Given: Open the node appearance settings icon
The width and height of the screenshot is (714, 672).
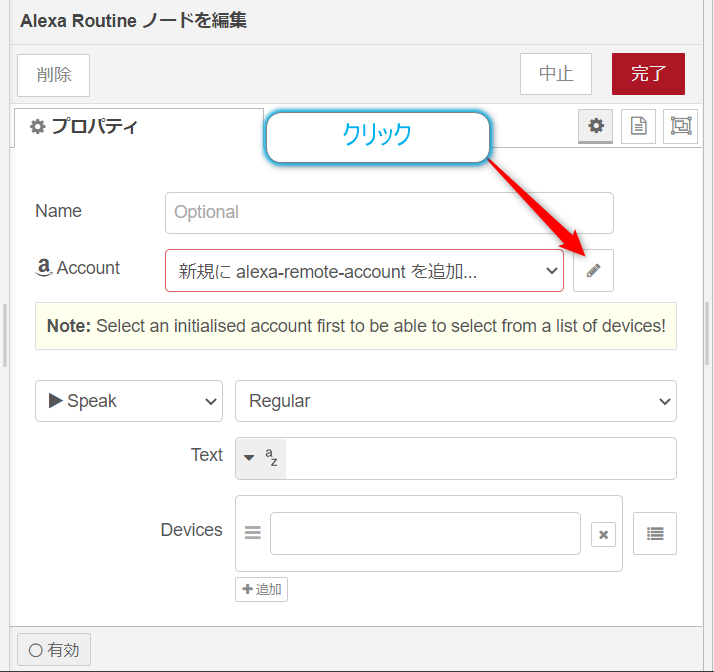Looking at the screenshot, I should tap(680, 126).
